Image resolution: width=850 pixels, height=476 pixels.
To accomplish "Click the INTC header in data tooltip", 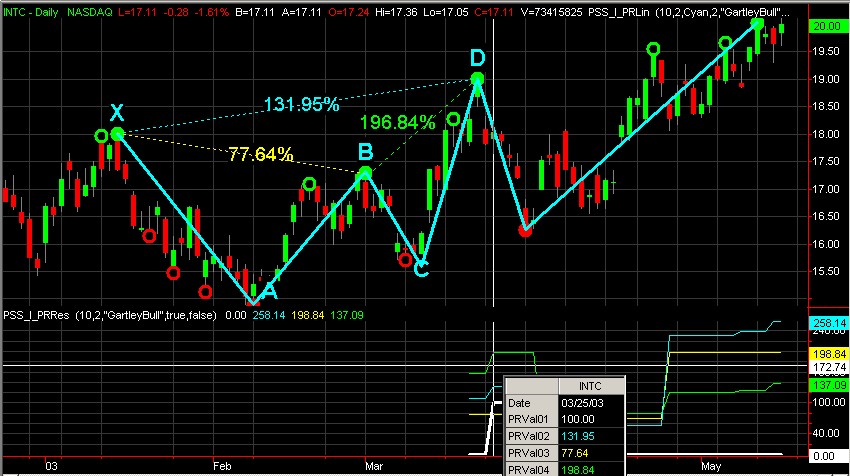I will pos(590,386).
